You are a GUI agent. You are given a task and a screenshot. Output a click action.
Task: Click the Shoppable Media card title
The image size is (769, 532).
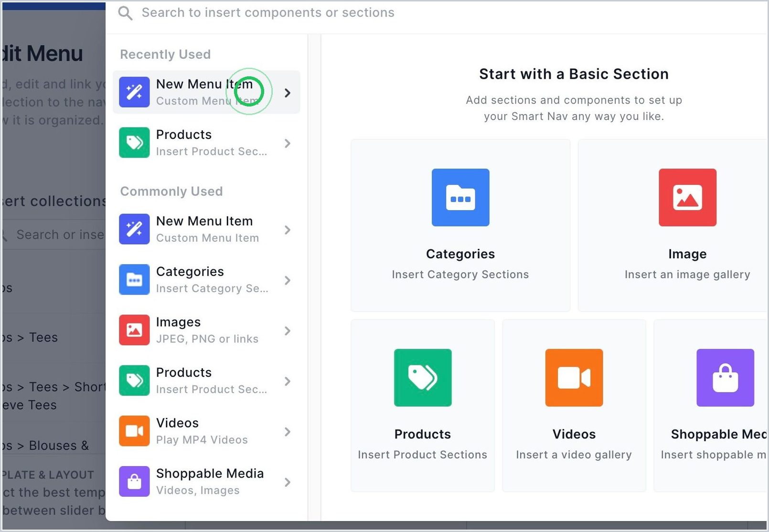(718, 434)
